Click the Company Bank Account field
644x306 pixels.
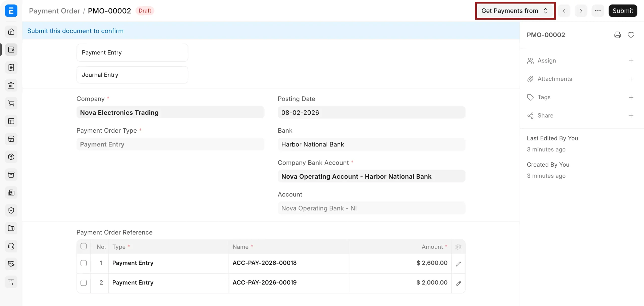pyautogui.click(x=372, y=176)
